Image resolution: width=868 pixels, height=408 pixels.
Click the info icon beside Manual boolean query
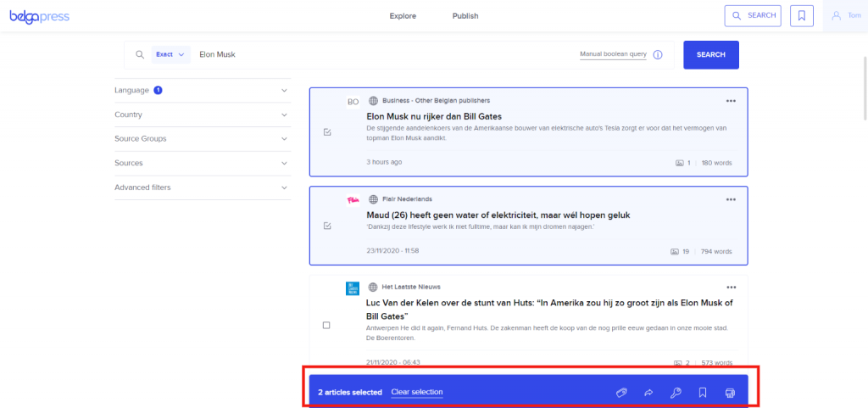[x=658, y=55]
